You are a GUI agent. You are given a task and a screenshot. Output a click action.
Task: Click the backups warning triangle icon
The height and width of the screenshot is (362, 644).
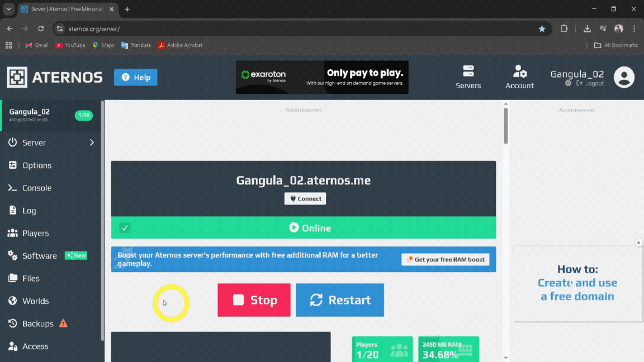click(x=63, y=323)
